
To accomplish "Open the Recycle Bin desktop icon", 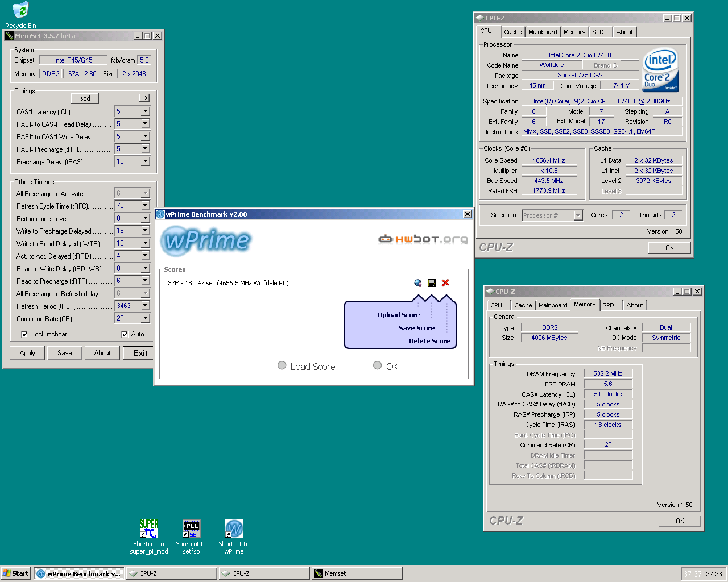I will (x=20, y=11).
